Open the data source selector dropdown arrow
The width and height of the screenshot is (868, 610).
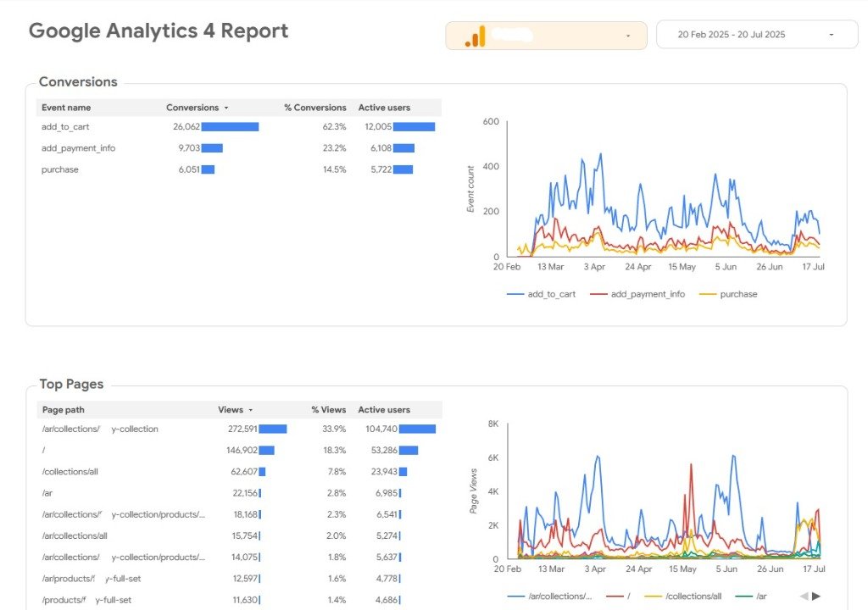click(627, 36)
